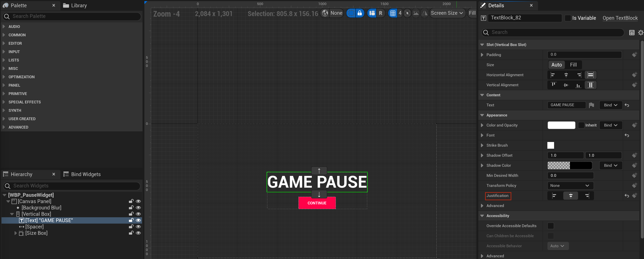Set vertical alignment to center

[x=566, y=85]
